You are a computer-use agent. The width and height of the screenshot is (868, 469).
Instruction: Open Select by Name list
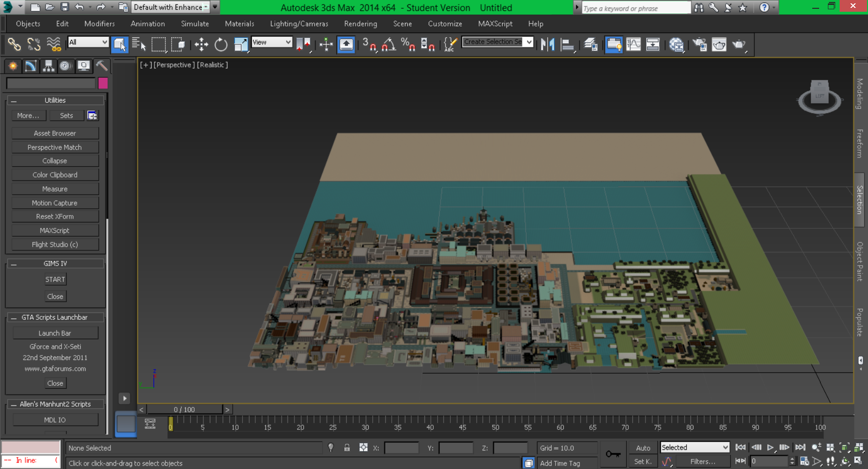point(139,45)
